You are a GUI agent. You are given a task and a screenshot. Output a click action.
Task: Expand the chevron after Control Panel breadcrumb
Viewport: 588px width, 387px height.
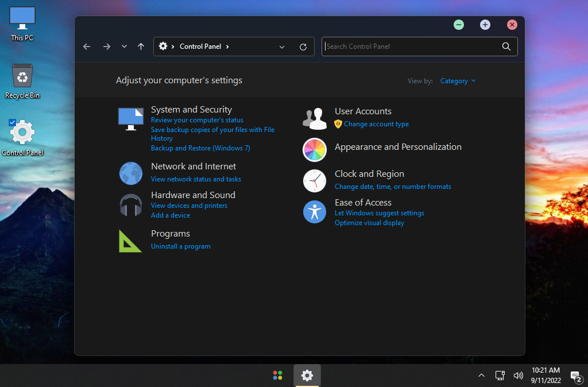click(227, 47)
